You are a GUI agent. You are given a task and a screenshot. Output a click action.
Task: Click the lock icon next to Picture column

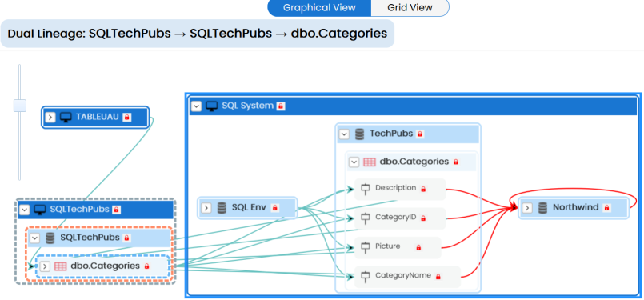pyautogui.click(x=418, y=247)
